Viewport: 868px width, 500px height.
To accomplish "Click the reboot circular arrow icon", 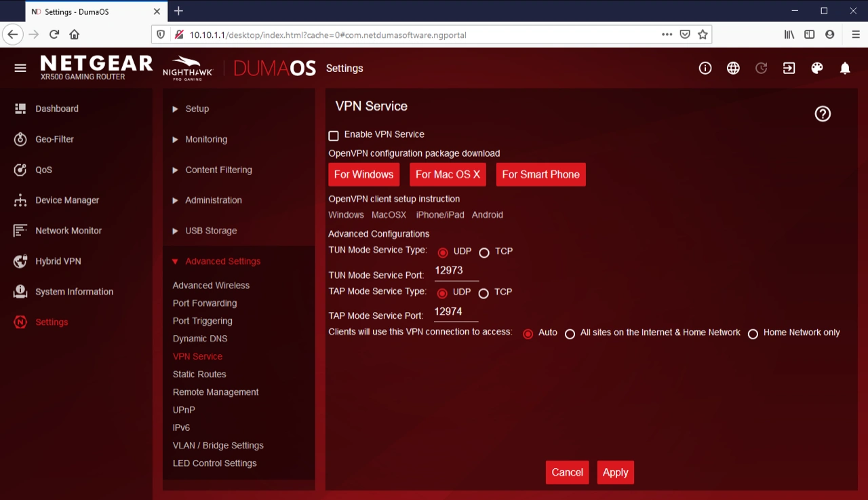I will (762, 68).
